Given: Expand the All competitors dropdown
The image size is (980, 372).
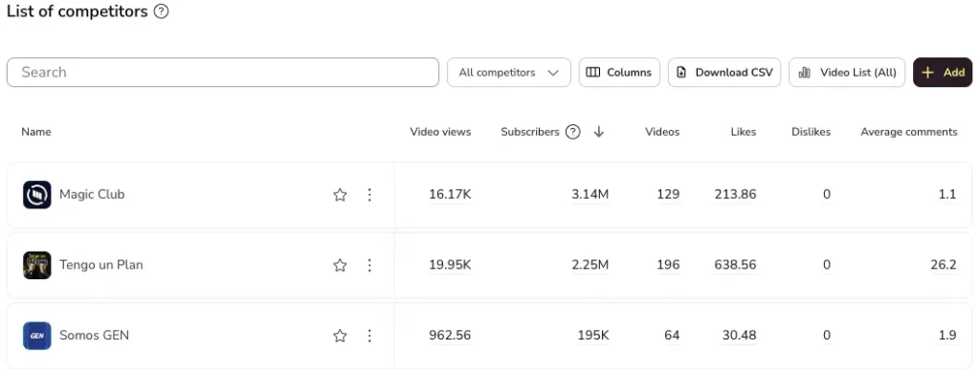Looking at the screenshot, I should (x=509, y=73).
